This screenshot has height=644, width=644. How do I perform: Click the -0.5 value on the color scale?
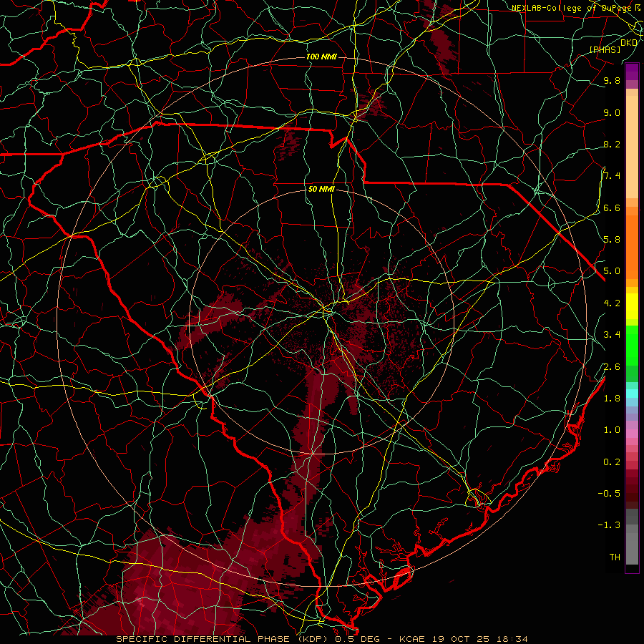point(609,494)
